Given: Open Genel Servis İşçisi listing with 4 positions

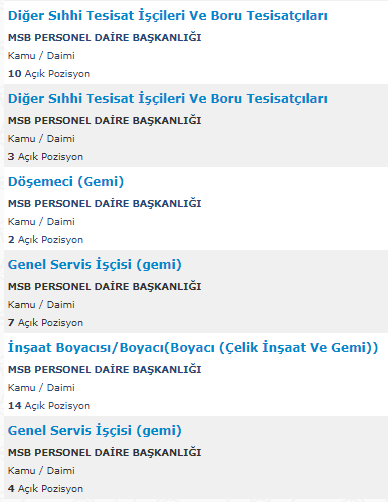Looking at the screenshot, I should 95,431.
